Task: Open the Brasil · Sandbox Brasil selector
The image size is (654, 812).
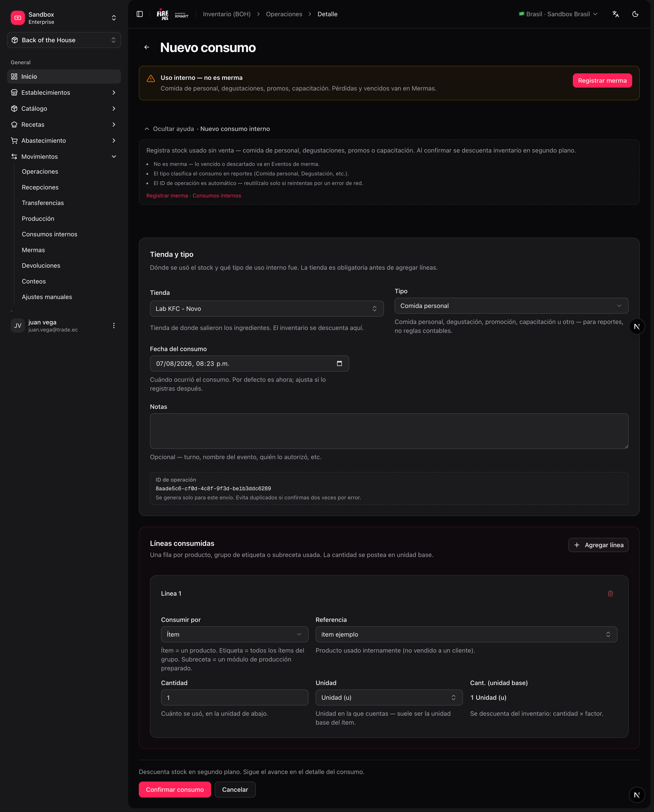Action: [558, 14]
